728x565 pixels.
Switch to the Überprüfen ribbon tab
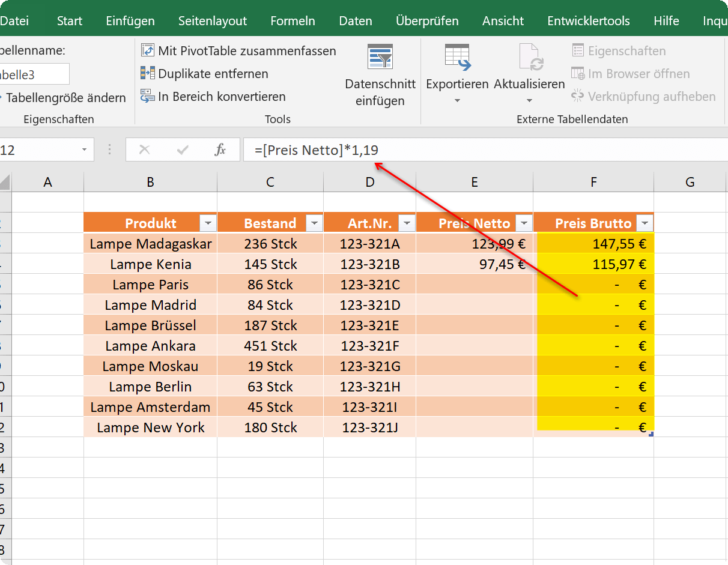pos(427,21)
